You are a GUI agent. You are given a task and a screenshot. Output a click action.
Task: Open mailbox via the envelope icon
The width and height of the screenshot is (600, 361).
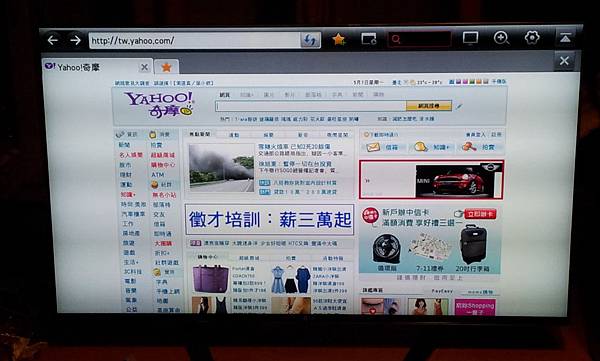point(372,147)
